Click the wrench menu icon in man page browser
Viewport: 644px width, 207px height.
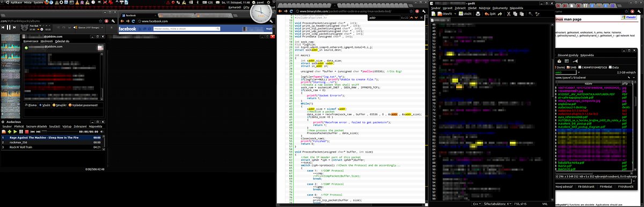(x=639, y=12)
